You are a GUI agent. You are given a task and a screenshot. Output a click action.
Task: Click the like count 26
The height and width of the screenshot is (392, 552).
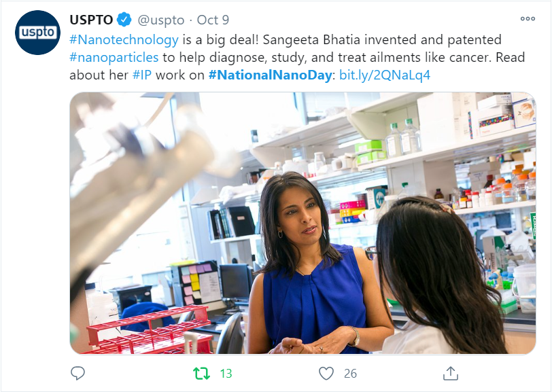[350, 374]
